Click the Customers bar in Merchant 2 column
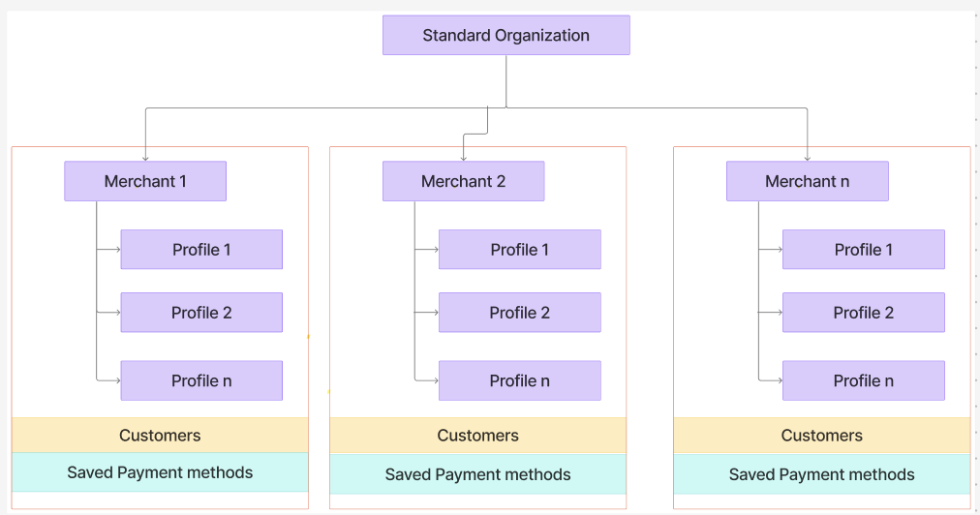Image resolution: width=980 pixels, height=515 pixels. 477,436
